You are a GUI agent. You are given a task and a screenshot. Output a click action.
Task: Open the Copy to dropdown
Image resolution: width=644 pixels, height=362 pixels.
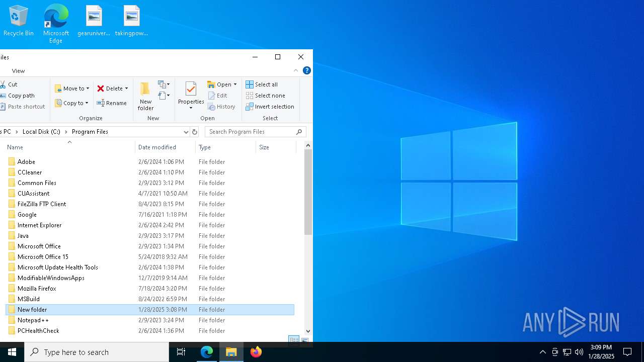click(x=71, y=103)
